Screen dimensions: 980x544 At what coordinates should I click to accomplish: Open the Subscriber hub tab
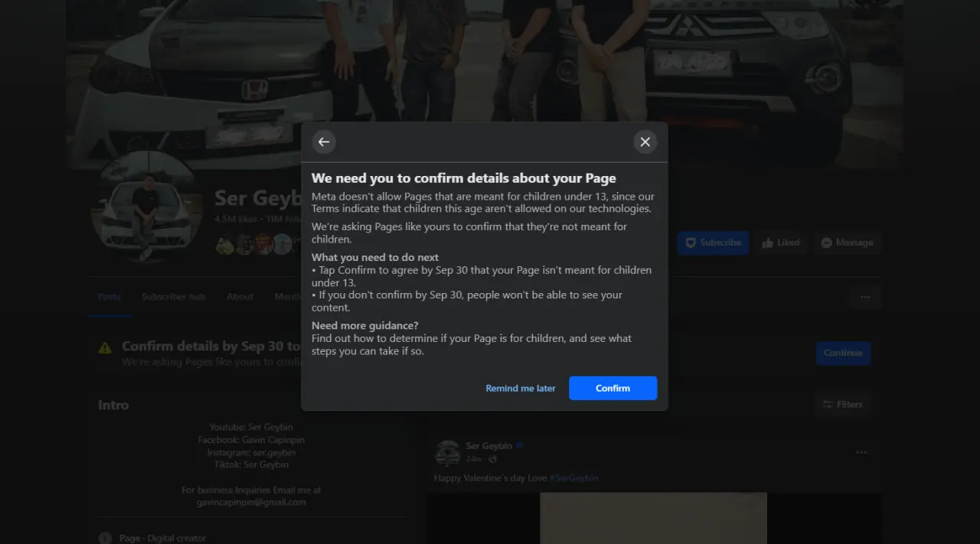tap(174, 297)
